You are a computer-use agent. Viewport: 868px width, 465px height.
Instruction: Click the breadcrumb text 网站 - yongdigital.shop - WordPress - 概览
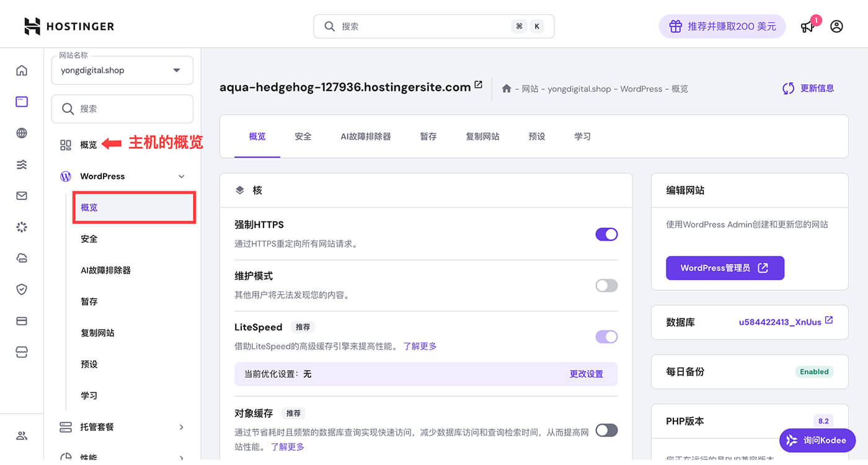(605, 89)
